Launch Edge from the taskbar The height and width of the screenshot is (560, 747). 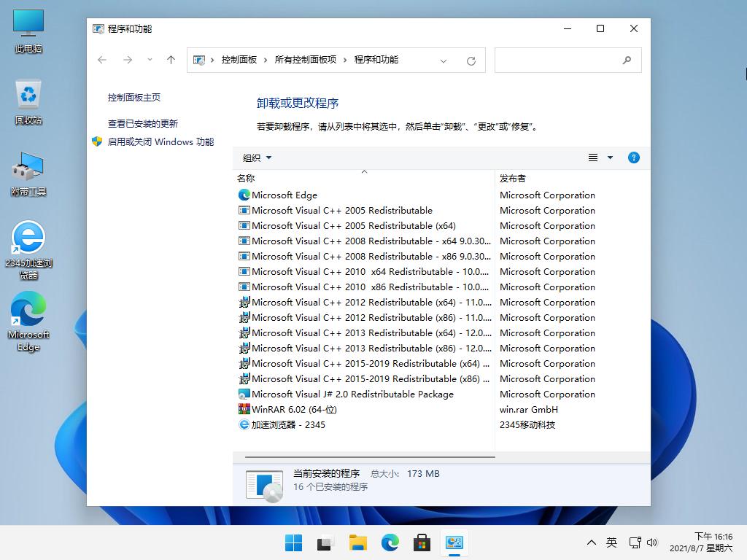click(x=390, y=542)
